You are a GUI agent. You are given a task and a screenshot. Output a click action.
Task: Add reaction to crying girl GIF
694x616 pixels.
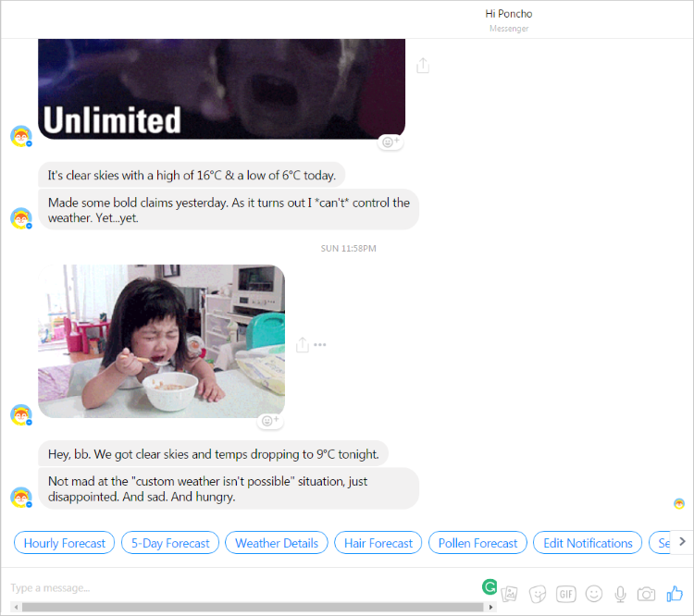click(270, 421)
